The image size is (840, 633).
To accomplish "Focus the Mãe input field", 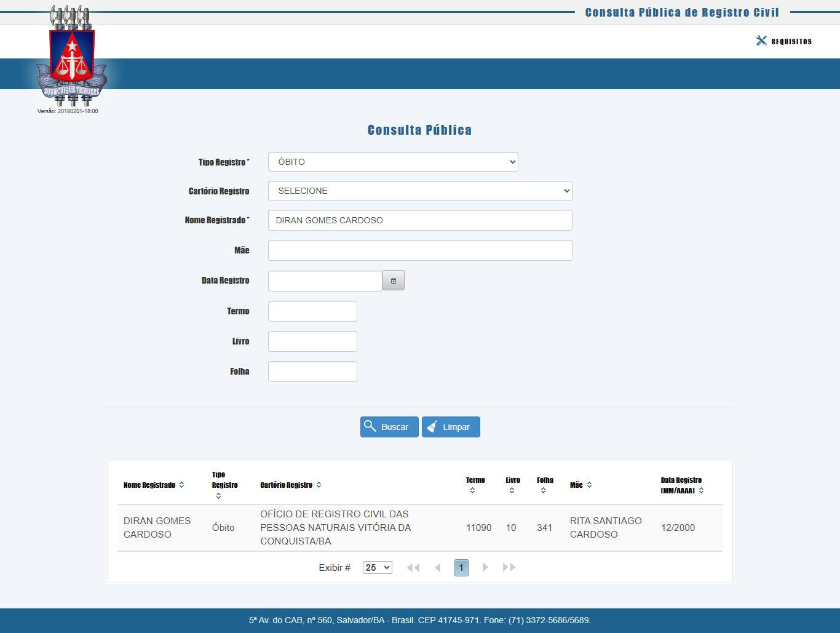I will point(420,250).
